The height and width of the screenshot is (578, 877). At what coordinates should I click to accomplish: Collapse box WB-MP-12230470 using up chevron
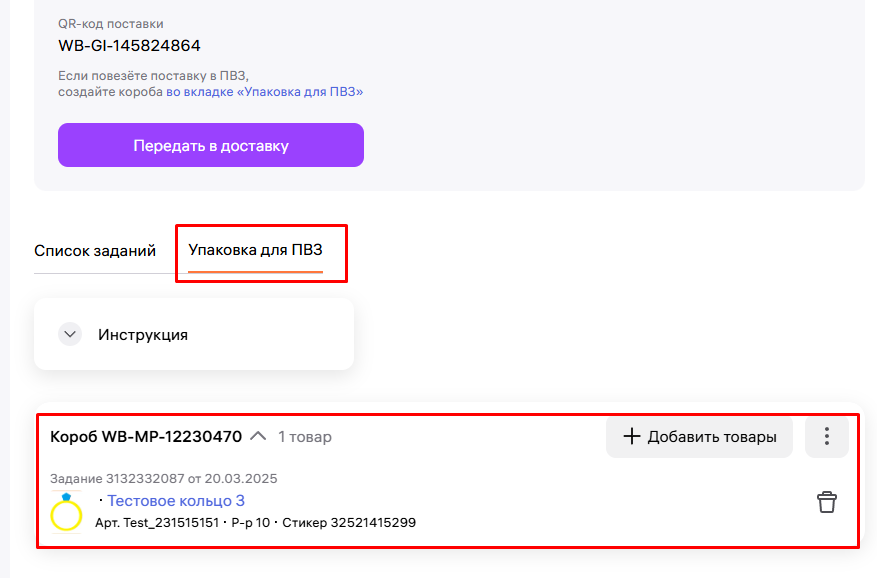tap(258, 436)
